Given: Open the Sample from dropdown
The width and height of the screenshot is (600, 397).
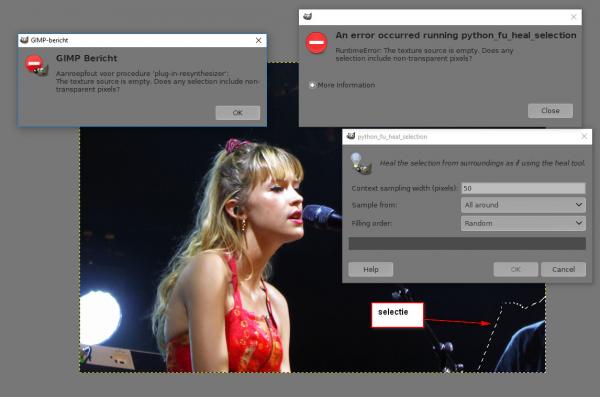Looking at the screenshot, I should click(523, 205).
